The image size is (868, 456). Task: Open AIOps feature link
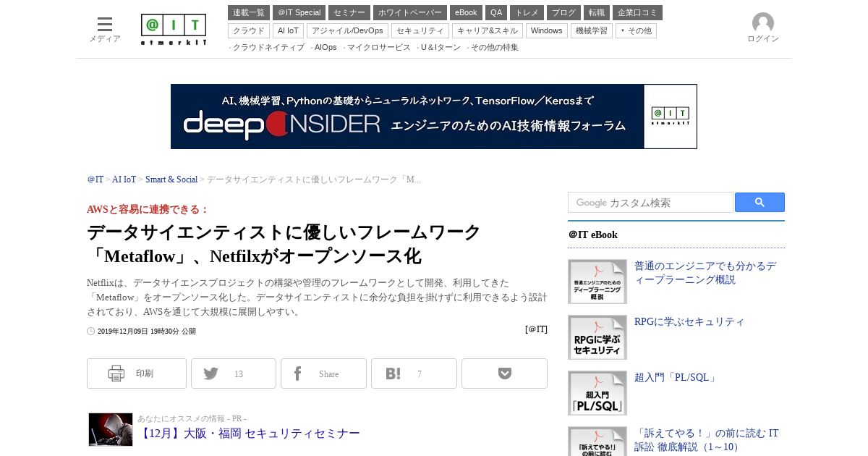pos(325,47)
